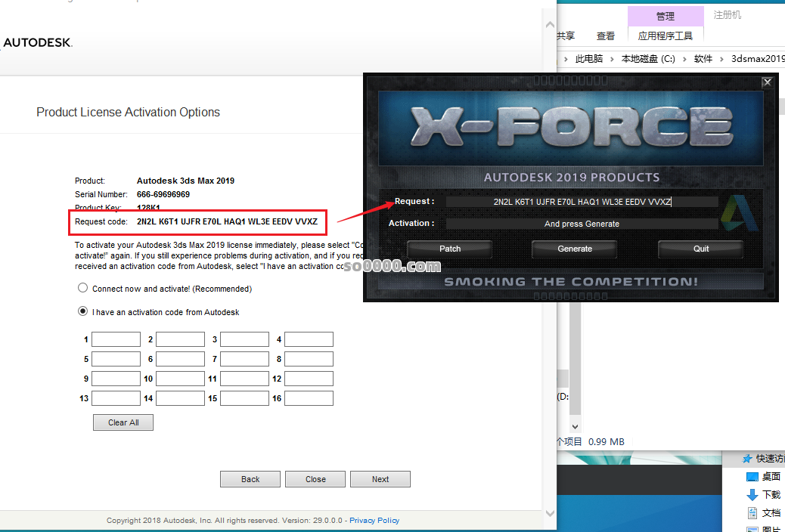
Task: Select I have an activation code option
Action: tap(82, 311)
